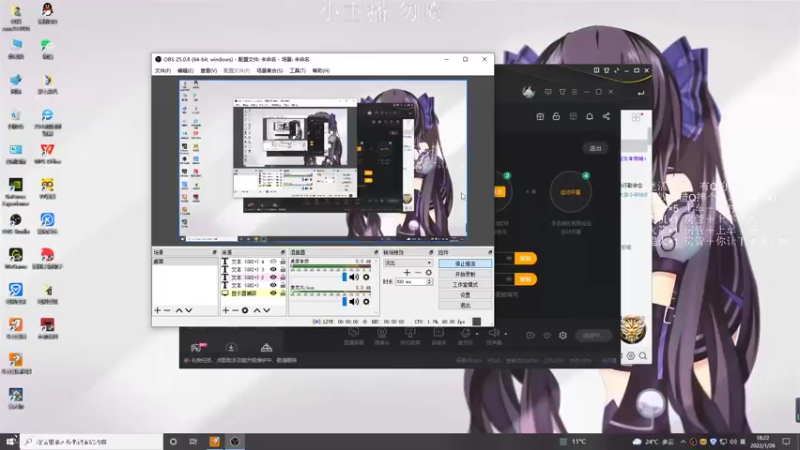Enable 工作室模式 studio mode
Screen dimensions: 800x450
(x=465, y=285)
